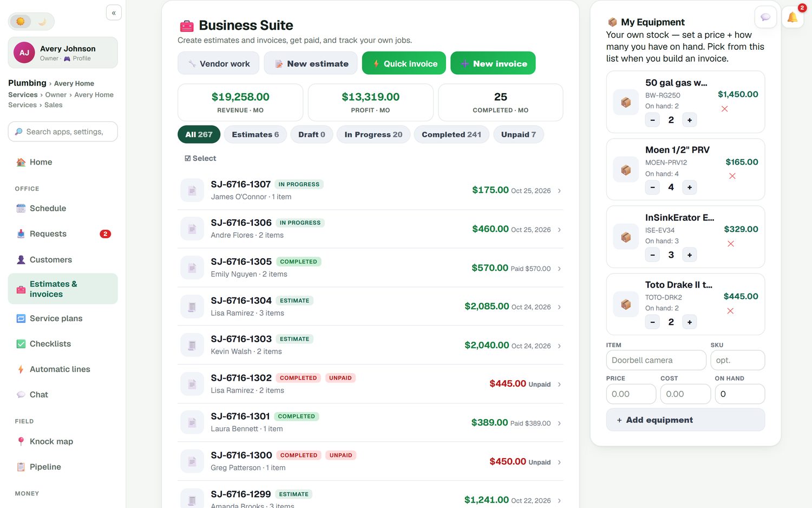
Task: Select the Draft 0 filter tab
Action: [312, 134]
